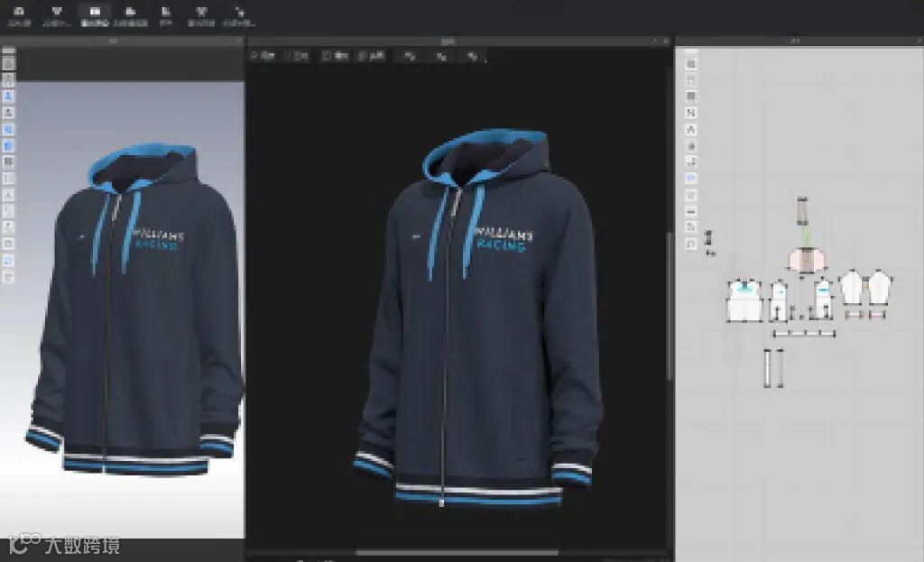Click third labeled button in render window toolbar
This screenshot has width=924, height=562.
click(335, 56)
